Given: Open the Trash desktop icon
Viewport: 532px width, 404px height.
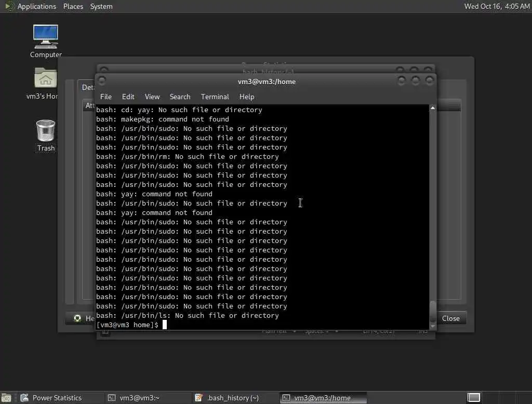Looking at the screenshot, I should tap(46, 136).
